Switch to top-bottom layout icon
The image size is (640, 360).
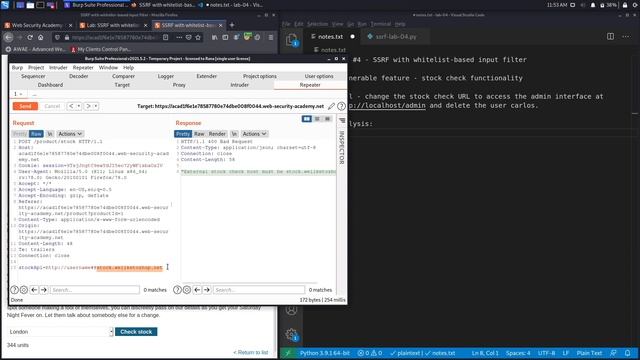tap(317, 119)
